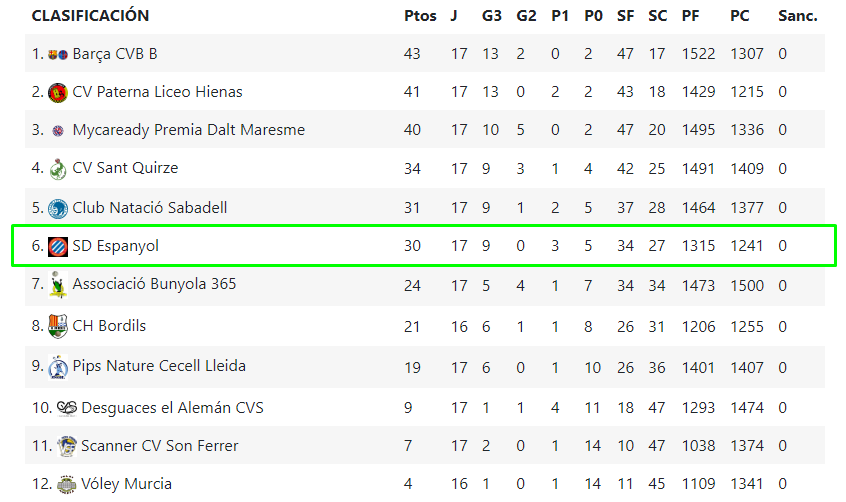Click the PF column header
The image size is (846, 502).
[690, 16]
